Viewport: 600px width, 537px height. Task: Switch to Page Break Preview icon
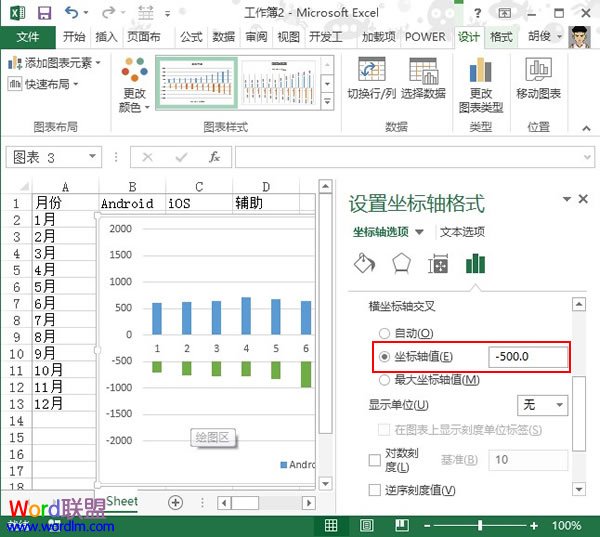[402, 526]
